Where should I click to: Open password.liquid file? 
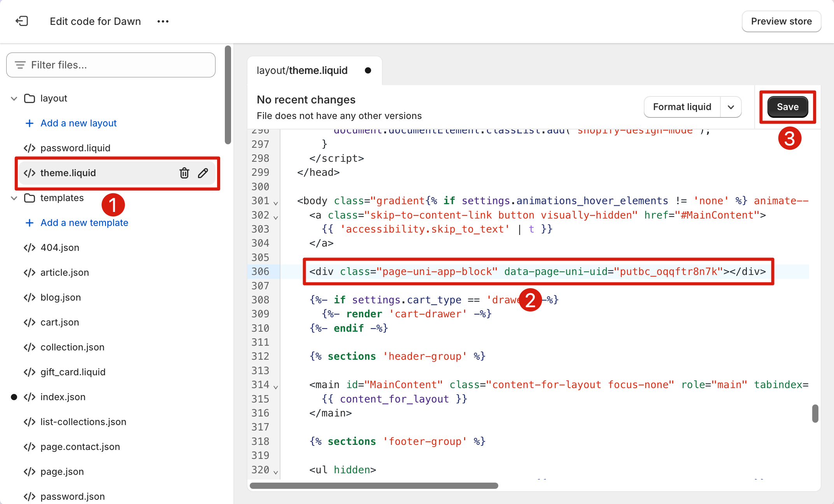pos(75,148)
